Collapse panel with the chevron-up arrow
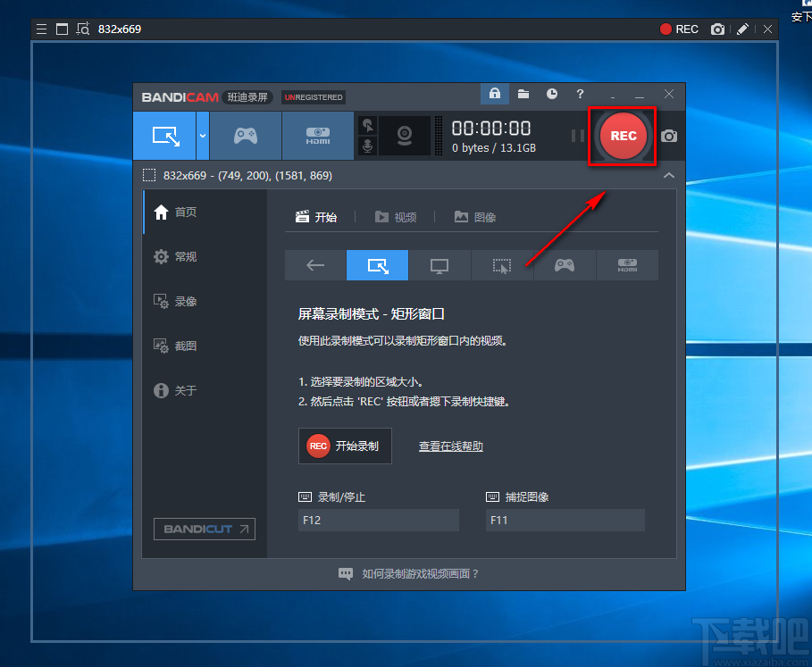The height and width of the screenshot is (667, 812). pyautogui.click(x=669, y=175)
